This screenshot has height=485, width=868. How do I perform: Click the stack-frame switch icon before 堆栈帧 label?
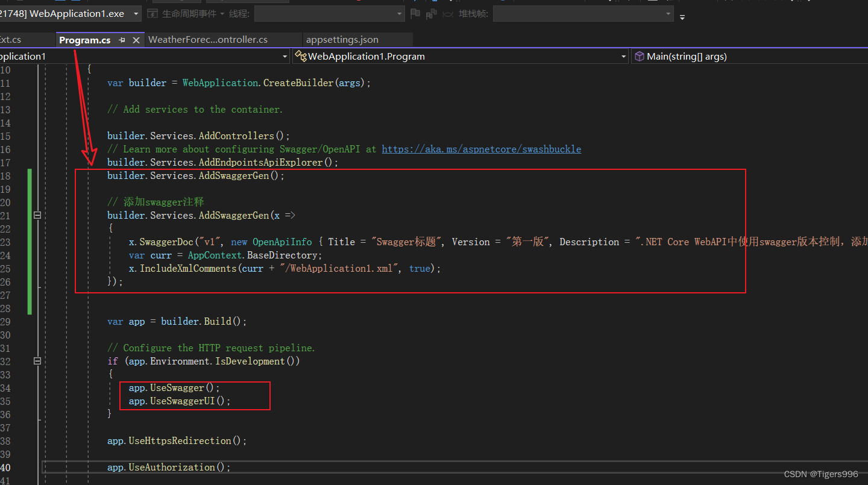[448, 13]
